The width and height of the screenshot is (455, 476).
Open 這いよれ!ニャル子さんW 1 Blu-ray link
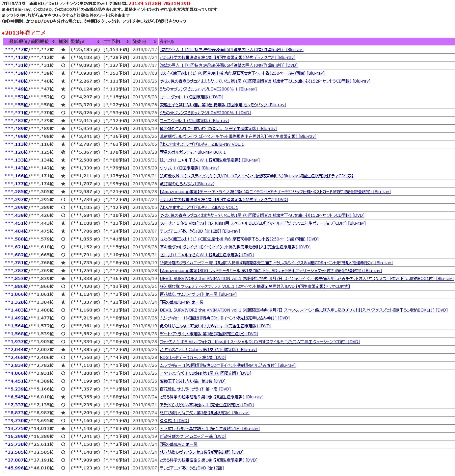[210, 160]
